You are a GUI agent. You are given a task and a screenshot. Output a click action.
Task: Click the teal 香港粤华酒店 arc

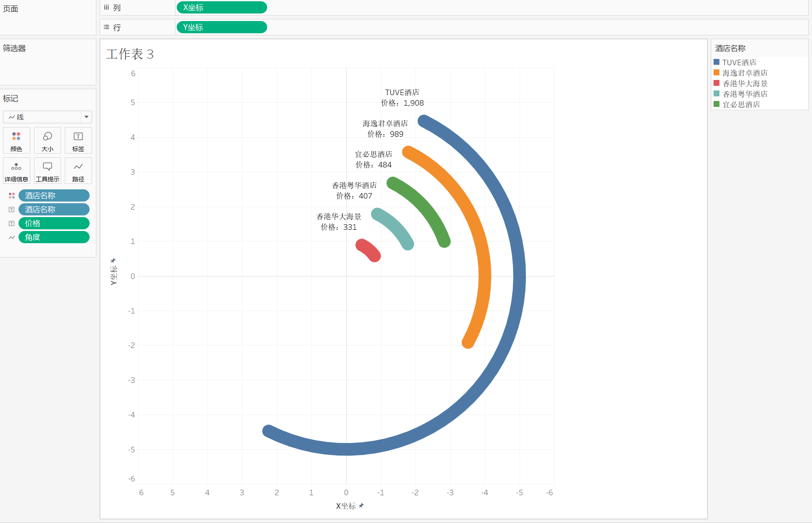click(395, 227)
